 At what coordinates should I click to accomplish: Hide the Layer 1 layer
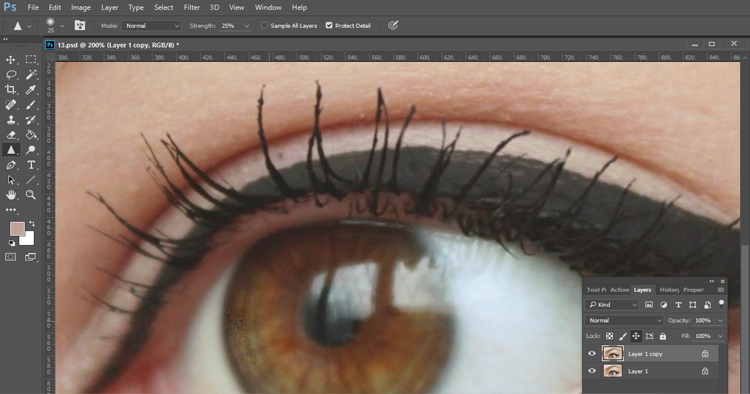tap(592, 371)
